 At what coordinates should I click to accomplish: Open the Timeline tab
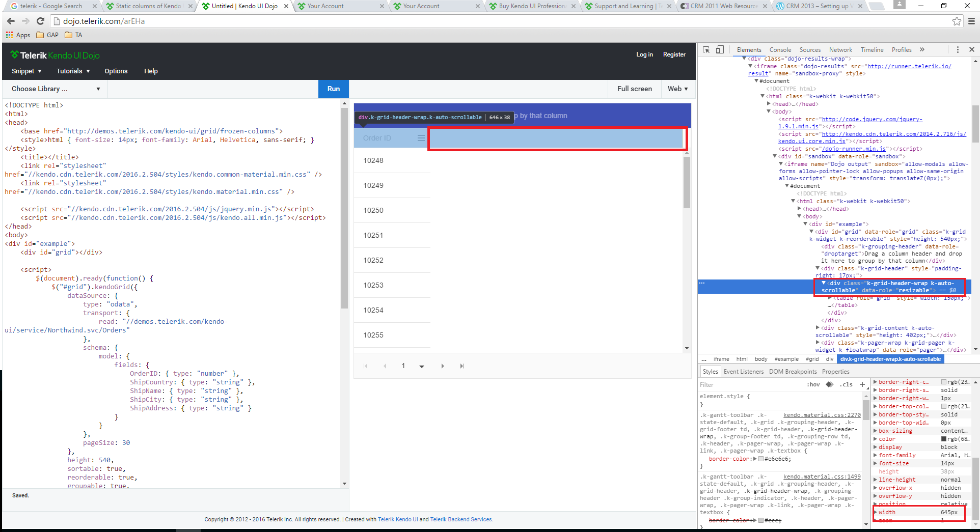click(x=872, y=50)
